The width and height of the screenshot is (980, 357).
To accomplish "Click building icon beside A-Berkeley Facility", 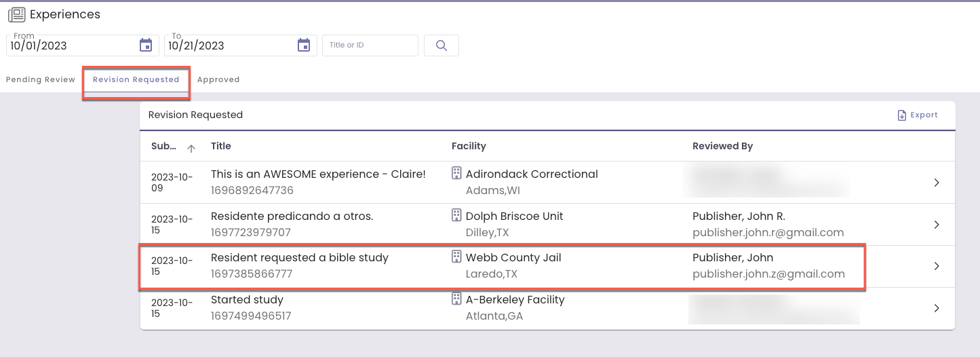I will pos(456,299).
